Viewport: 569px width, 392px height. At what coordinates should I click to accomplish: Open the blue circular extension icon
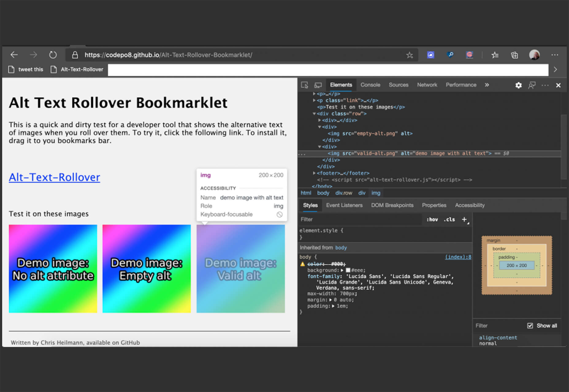click(x=431, y=55)
